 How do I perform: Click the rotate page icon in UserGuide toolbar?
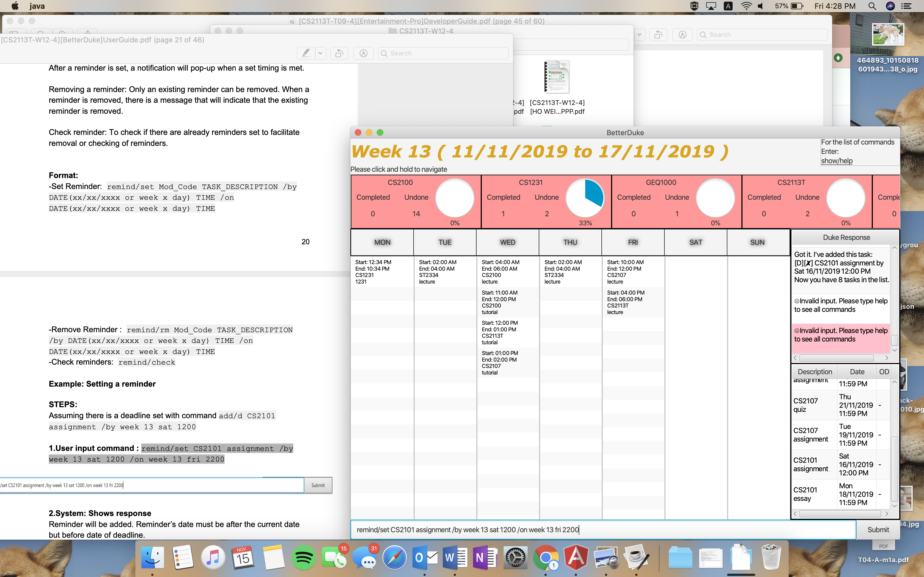tap(339, 53)
